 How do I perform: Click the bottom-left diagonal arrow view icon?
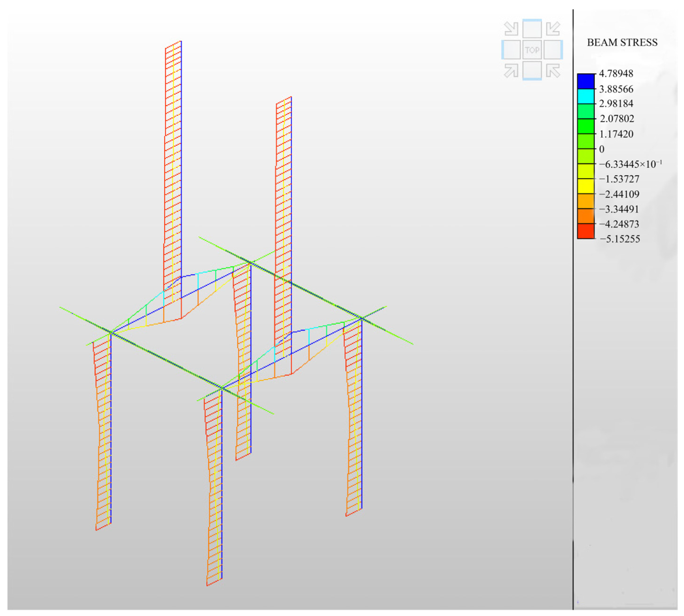click(x=511, y=71)
